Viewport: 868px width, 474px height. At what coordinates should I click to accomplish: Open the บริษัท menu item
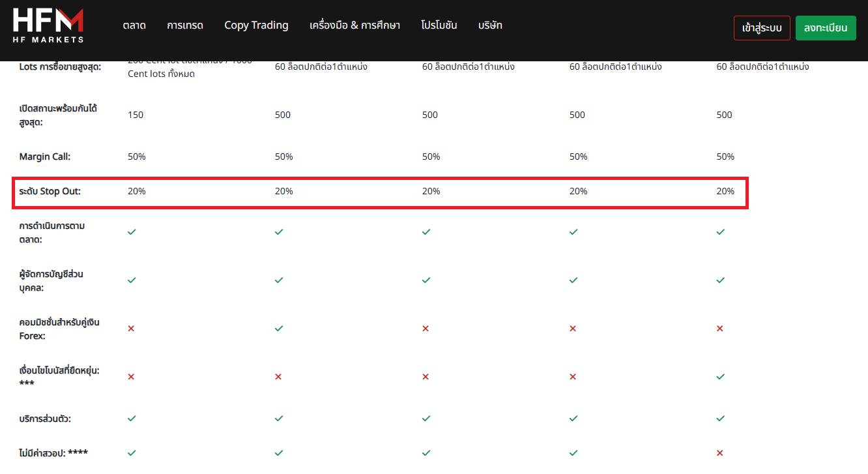(x=490, y=25)
